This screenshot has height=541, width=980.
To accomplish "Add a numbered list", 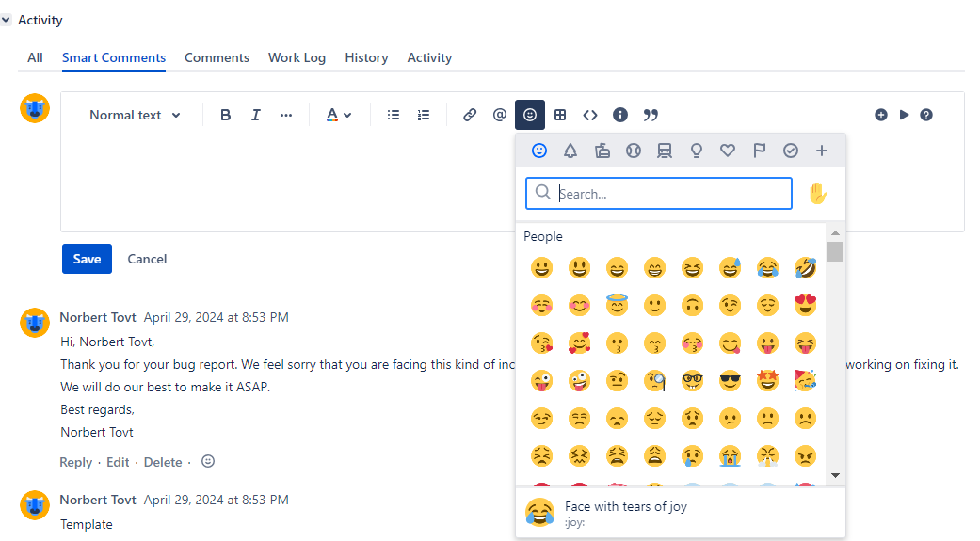I will (x=424, y=115).
